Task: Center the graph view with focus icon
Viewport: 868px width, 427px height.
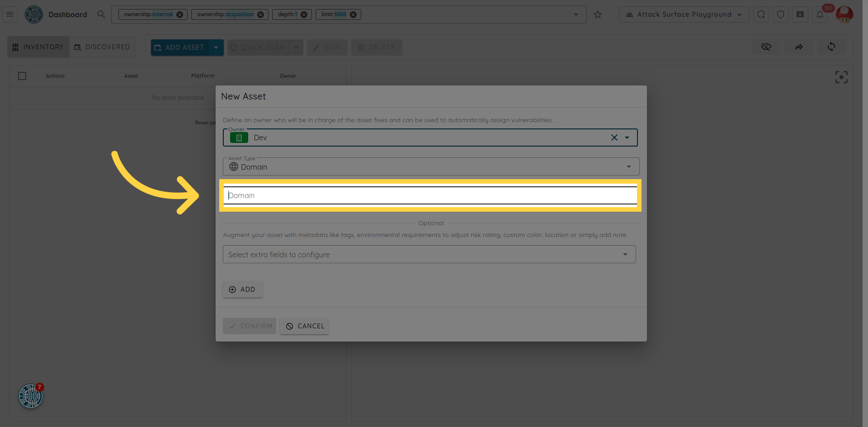Action: [x=841, y=77]
